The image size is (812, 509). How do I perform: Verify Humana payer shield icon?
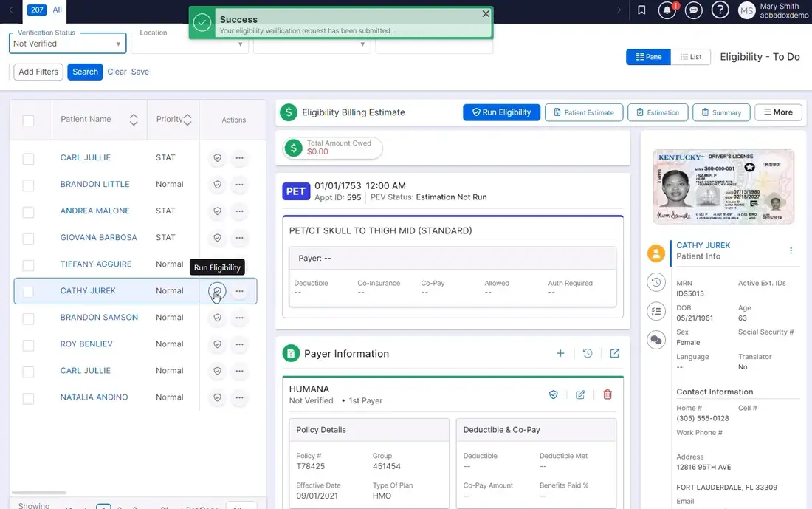(x=553, y=395)
